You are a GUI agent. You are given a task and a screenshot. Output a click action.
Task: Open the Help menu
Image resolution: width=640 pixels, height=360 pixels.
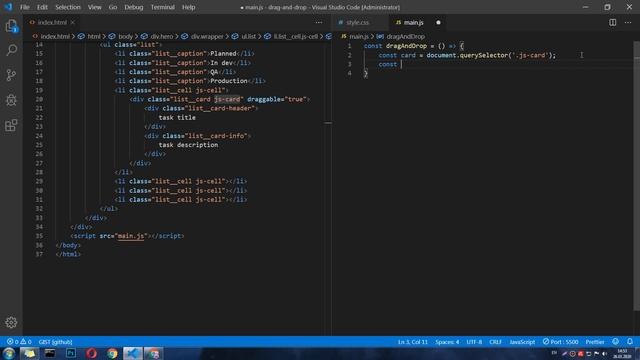click(x=188, y=7)
